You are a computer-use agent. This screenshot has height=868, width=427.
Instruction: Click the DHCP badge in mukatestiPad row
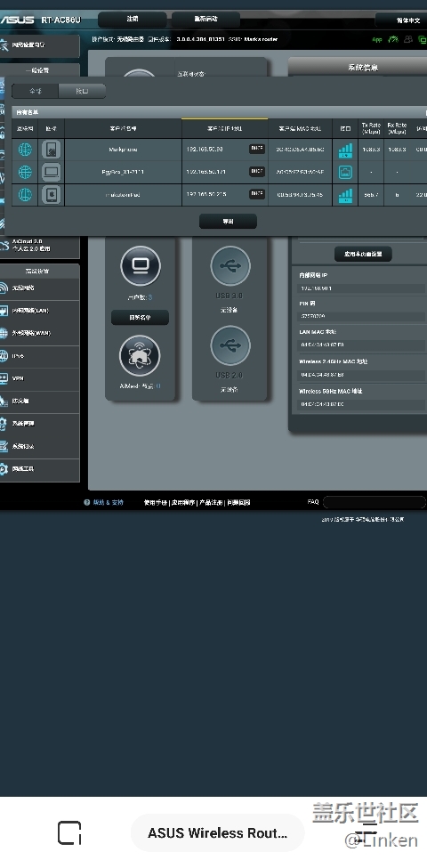[257, 194]
